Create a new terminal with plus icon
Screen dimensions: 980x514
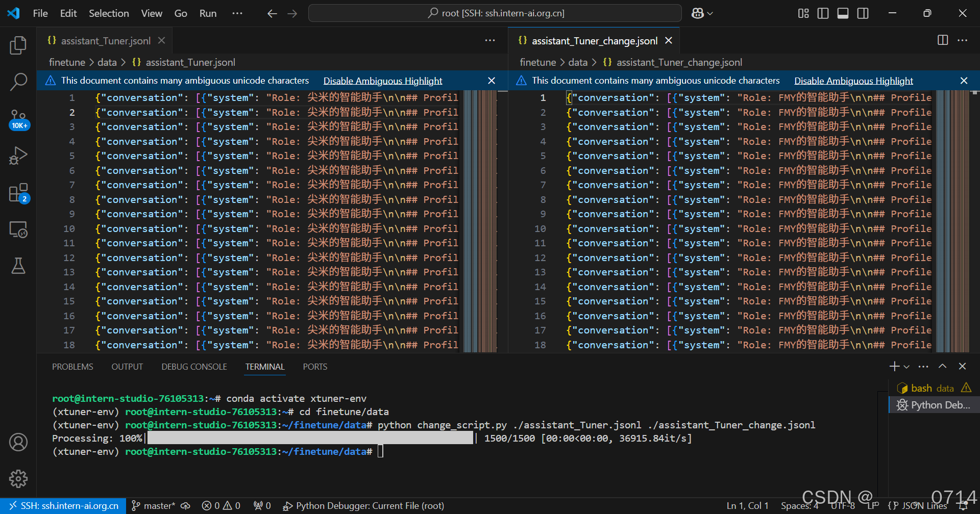click(894, 366)
